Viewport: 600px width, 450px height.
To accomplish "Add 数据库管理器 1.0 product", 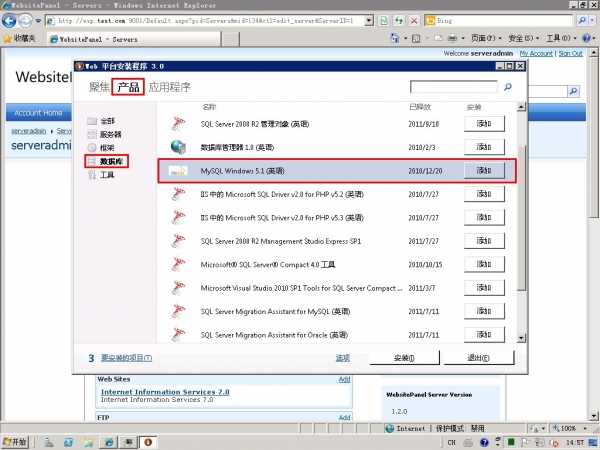I will 484,147.
